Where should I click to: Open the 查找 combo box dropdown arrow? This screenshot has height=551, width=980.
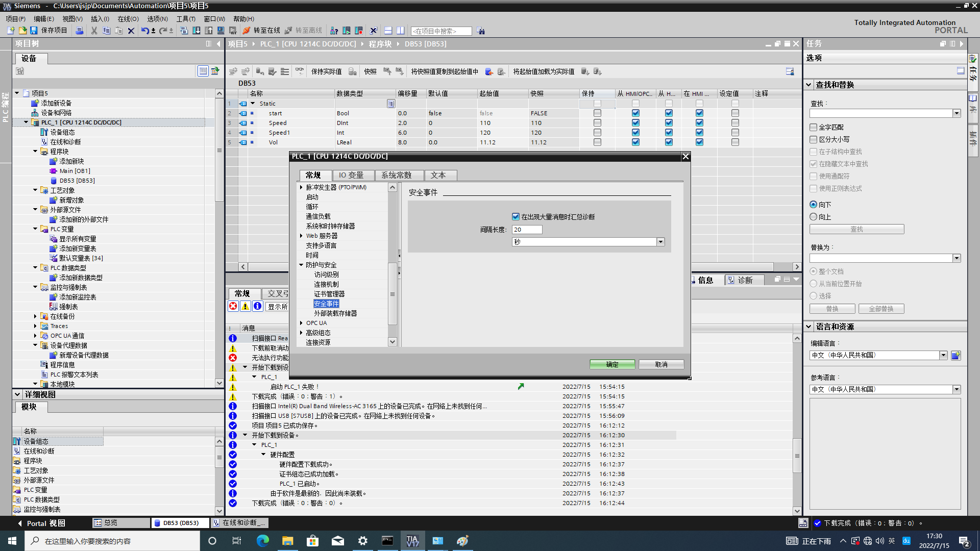click(957, 113)
